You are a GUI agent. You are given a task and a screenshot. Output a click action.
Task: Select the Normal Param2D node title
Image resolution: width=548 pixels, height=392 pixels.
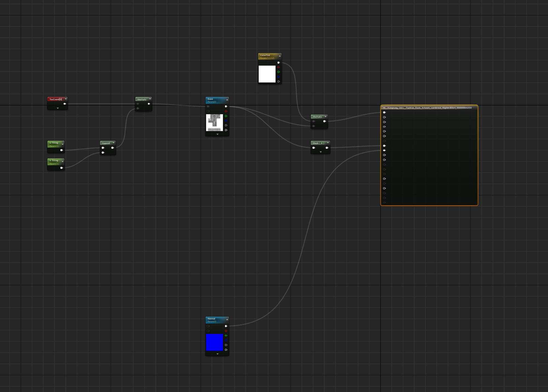click(211, 319)
